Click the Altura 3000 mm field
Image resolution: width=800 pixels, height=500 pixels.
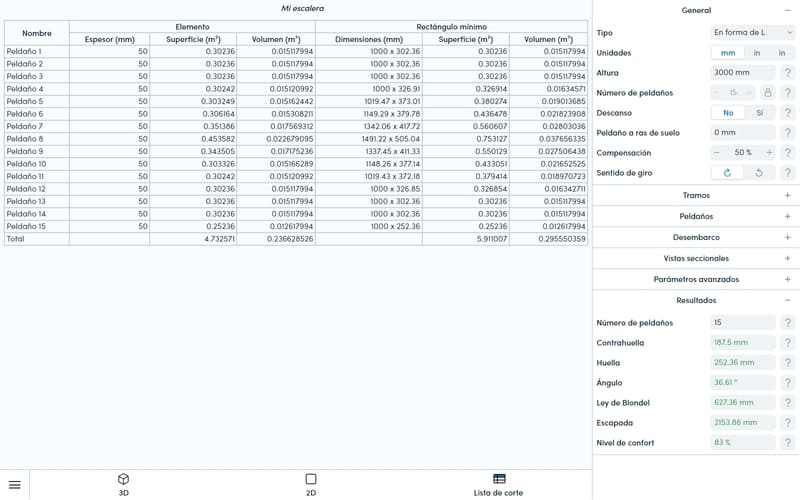(x=743, y=72)
